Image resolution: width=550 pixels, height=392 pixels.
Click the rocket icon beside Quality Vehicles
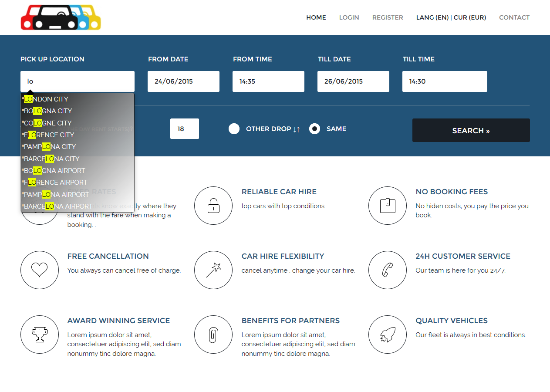point(388,335)
